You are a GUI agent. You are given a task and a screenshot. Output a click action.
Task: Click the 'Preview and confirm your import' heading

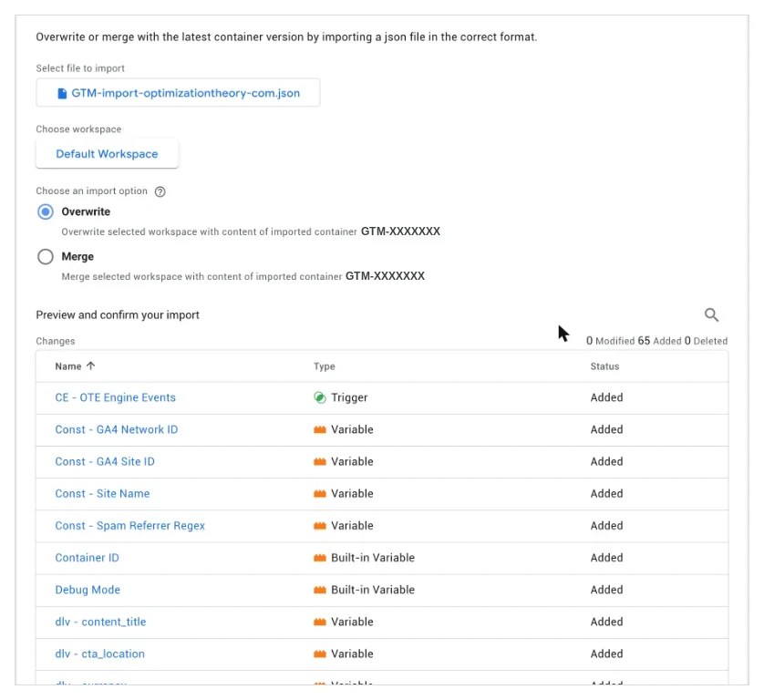tap(118, 315)
